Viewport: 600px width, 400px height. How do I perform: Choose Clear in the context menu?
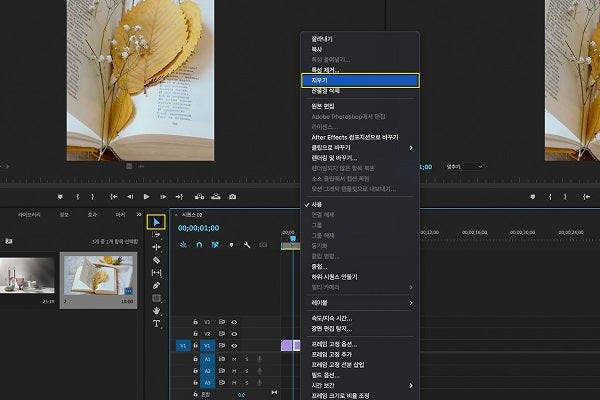click(x=360, y=80)
